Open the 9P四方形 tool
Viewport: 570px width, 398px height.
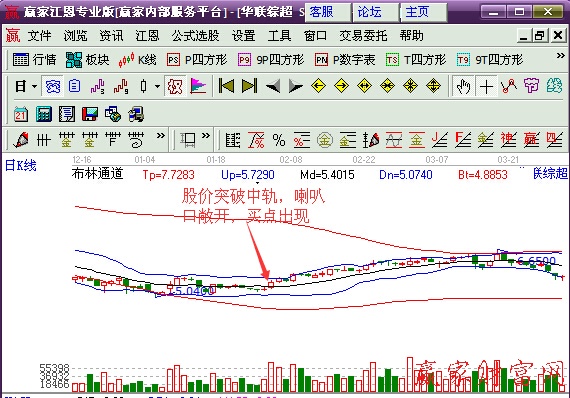271,60
